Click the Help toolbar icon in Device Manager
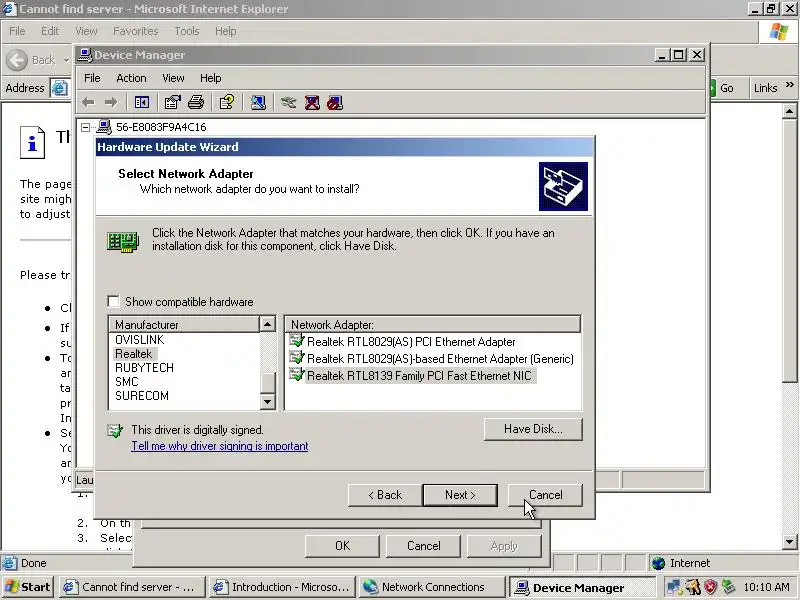 tap(227, 103)
